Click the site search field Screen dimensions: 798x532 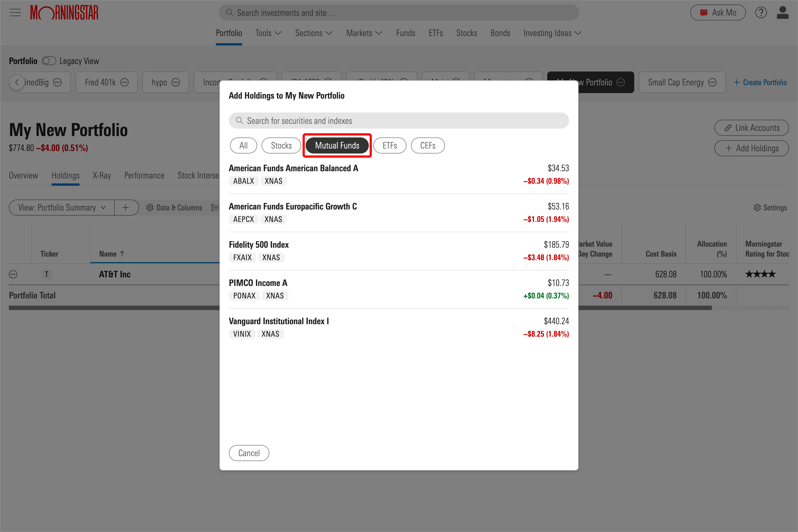tap(399, 12)
